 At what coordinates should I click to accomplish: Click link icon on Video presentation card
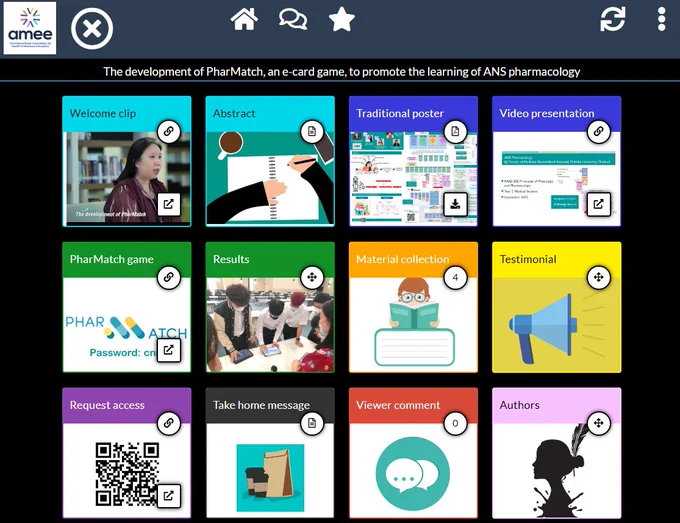pyautogui.click(x=598, y=131)
